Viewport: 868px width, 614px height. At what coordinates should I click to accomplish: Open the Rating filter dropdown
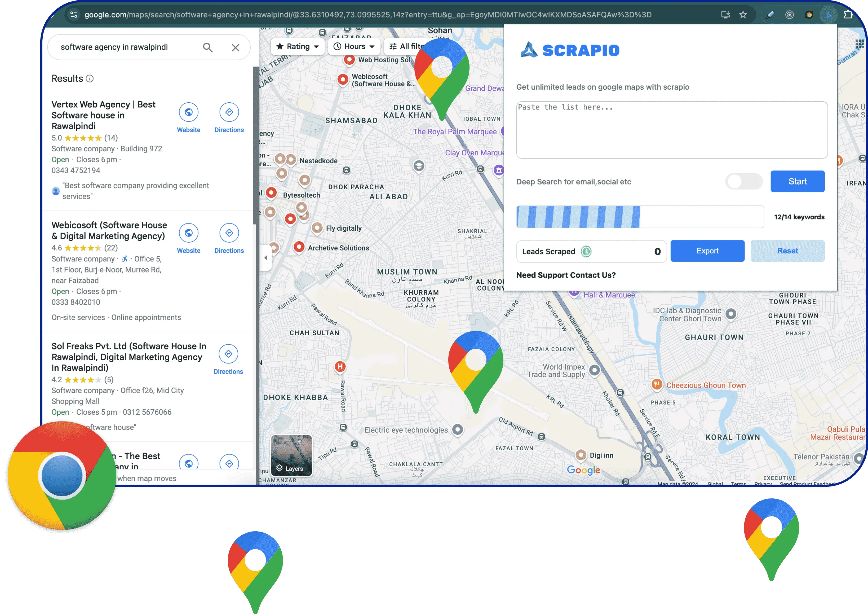pos(298,47)
